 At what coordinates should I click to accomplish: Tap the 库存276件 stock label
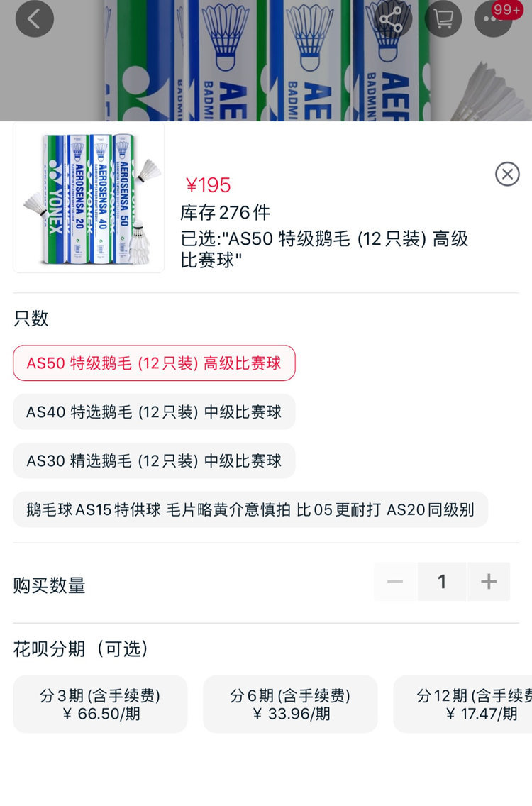click(x=225, y=212)
